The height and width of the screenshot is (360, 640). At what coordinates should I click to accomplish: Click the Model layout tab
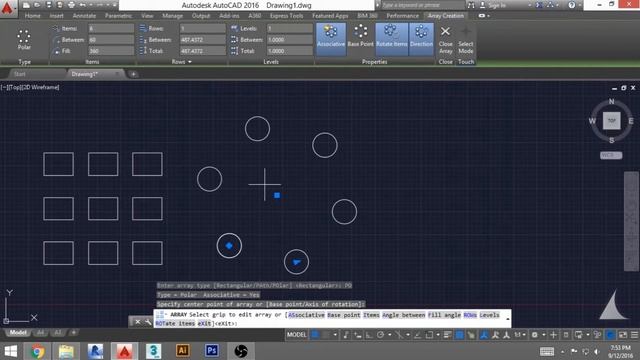18,333
